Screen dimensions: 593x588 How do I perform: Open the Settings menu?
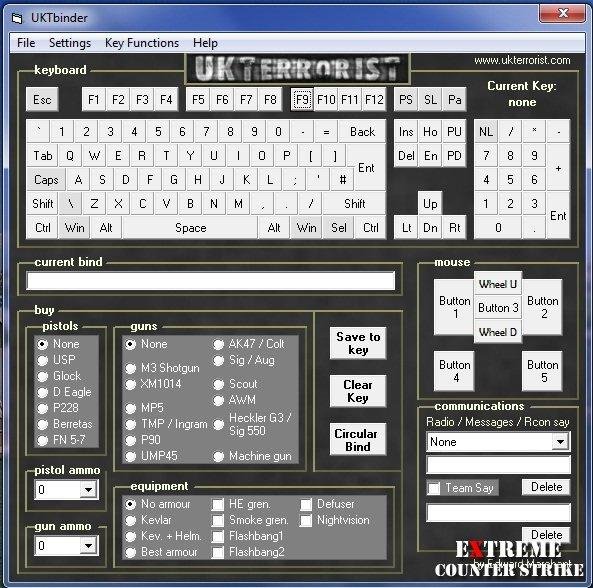pyautogui.click(x=70, y=43)
